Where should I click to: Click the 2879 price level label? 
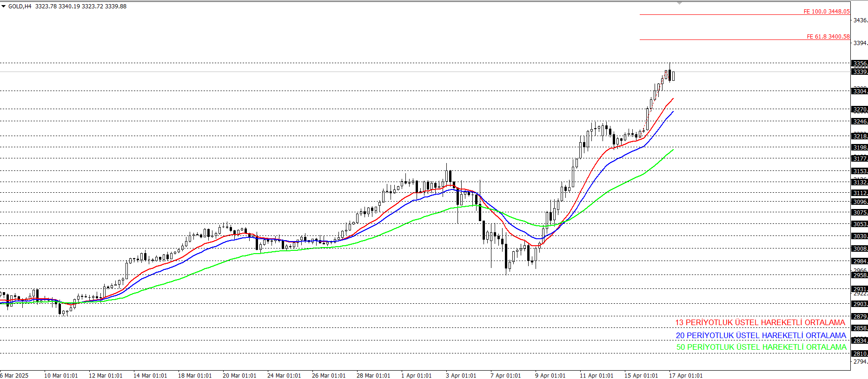click(860, 316)
